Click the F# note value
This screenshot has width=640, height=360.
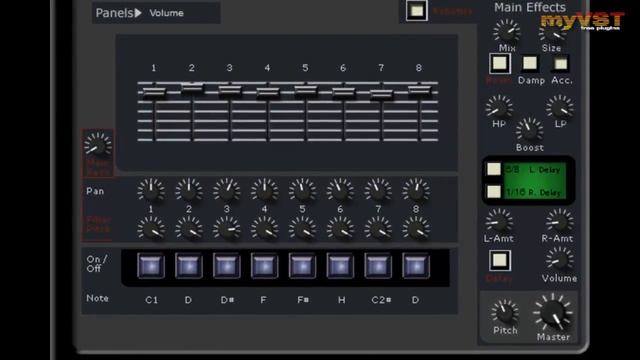click(x=303, y=300)
